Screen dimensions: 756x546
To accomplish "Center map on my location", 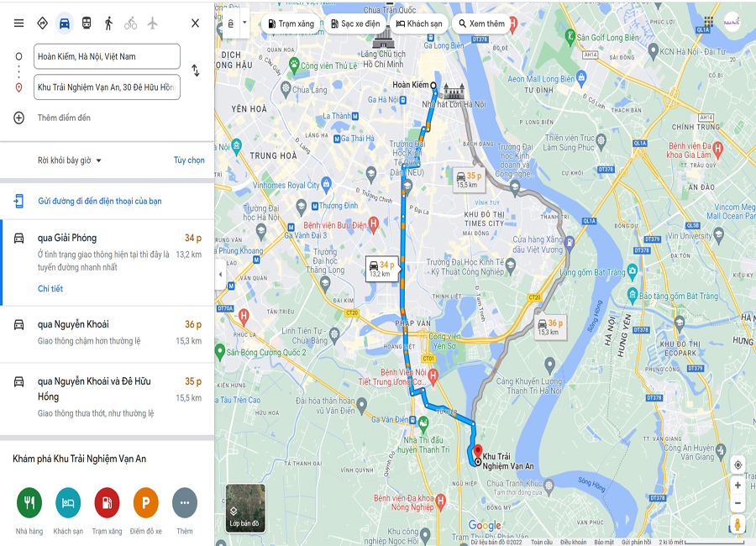I will click(738, 465).
